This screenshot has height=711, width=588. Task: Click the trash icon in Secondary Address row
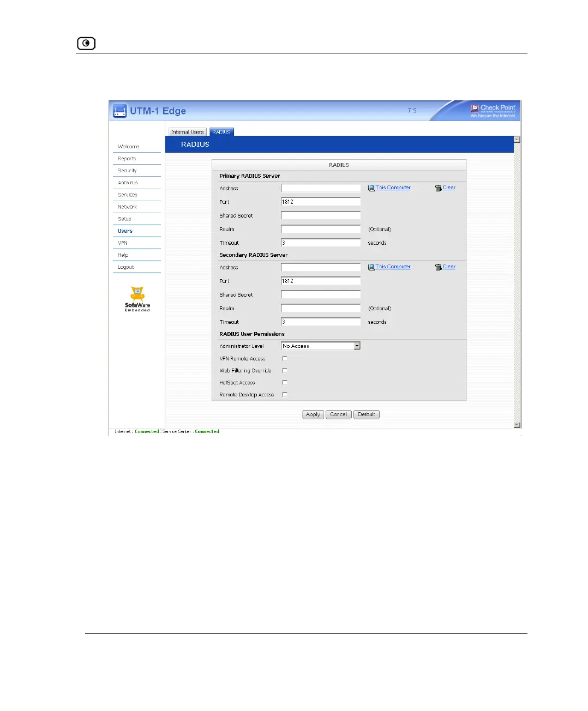coord(438,267)
